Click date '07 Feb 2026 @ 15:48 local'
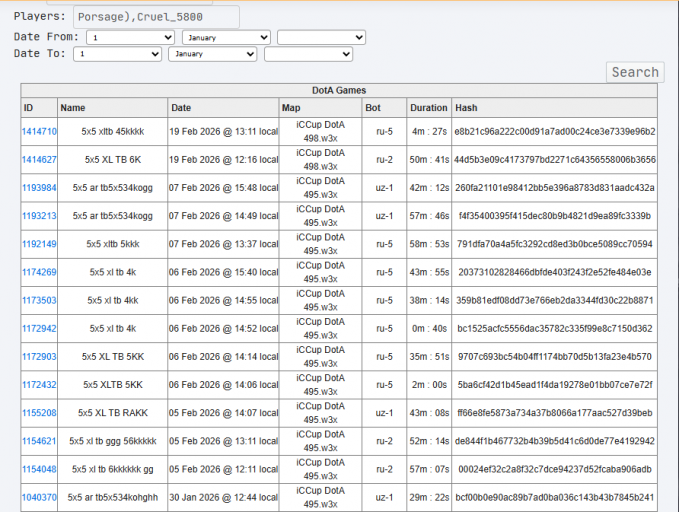This screenshot has width=679, height=512. pos(223,188)
